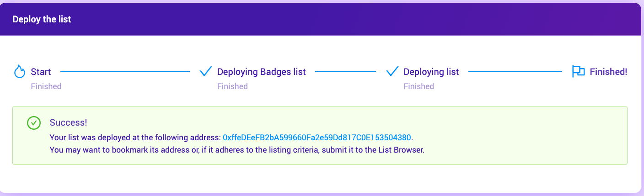Select the Start step label
This screenshot has width=644, height=196.
coord(41,72)
